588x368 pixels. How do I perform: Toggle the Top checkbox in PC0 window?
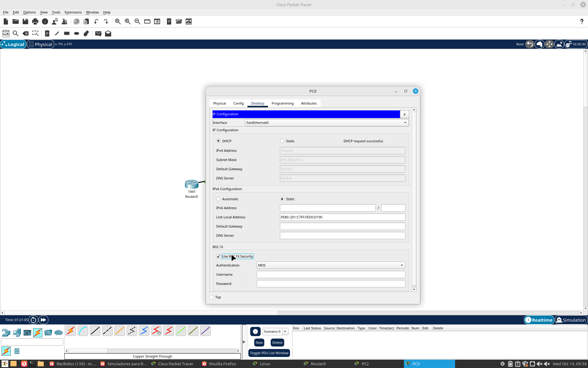pos(212,297)
